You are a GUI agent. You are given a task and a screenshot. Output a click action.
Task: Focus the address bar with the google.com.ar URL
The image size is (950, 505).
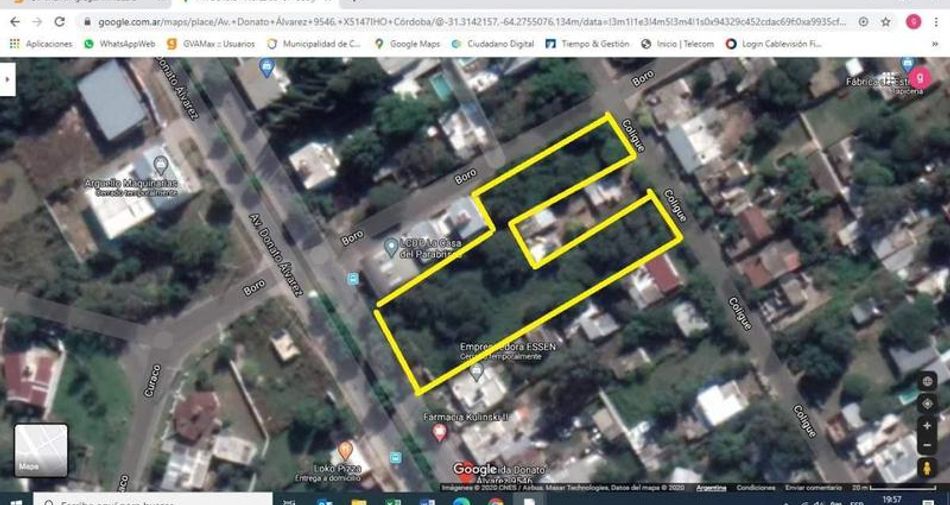click(x=473, y=22)
